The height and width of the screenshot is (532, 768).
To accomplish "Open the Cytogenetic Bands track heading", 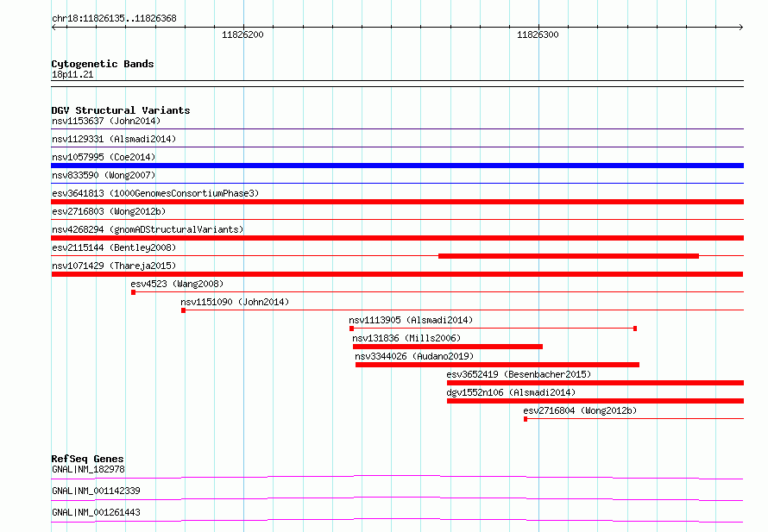I will tap(103, 64).
